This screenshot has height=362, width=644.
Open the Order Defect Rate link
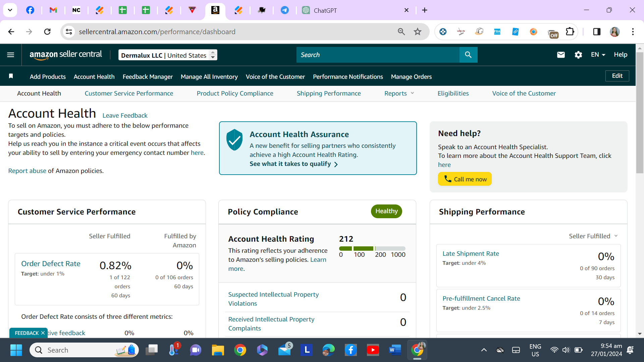point(51,263)
